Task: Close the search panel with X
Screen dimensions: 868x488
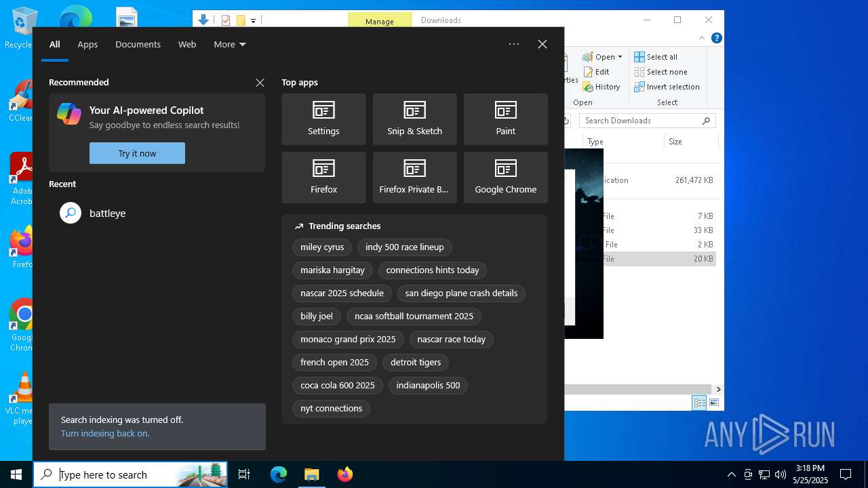Action: 542,44
